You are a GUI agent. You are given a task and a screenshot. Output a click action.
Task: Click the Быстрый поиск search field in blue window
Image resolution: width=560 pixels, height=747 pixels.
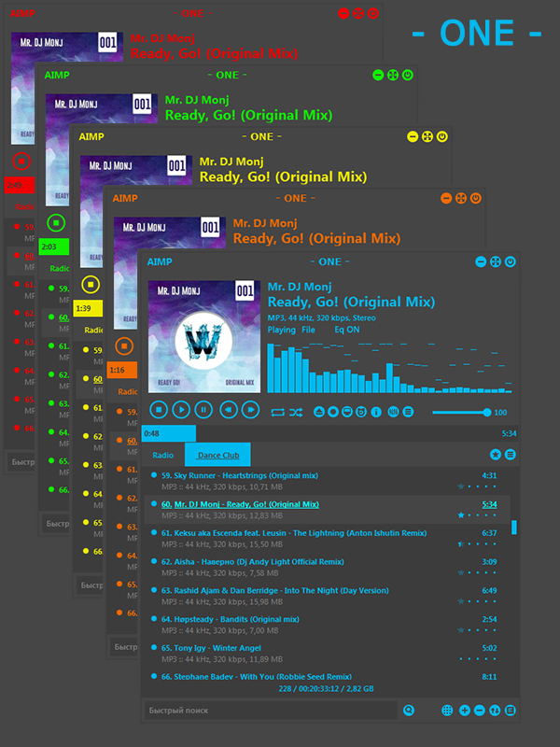pyautogui.click(x=271, y=711)
